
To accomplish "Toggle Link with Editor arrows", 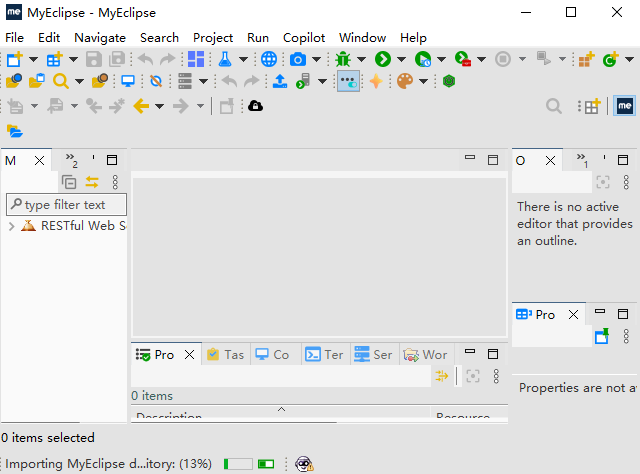I will (x=92, y=182).
